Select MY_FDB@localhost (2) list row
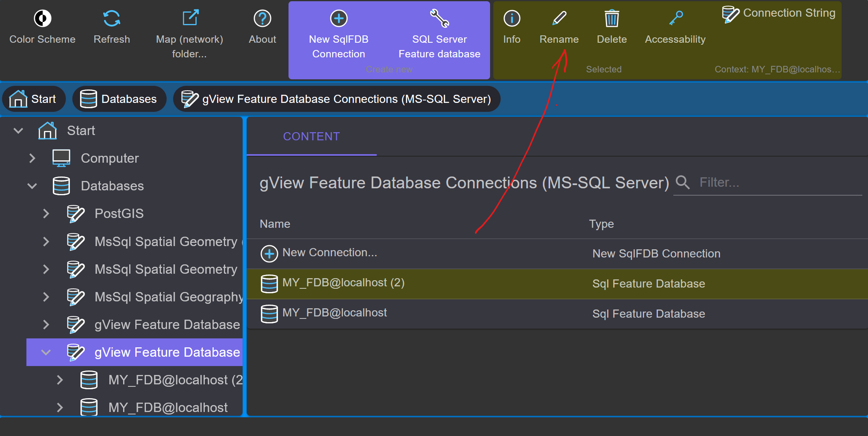The image size is (868, 436). pos(557,283)
